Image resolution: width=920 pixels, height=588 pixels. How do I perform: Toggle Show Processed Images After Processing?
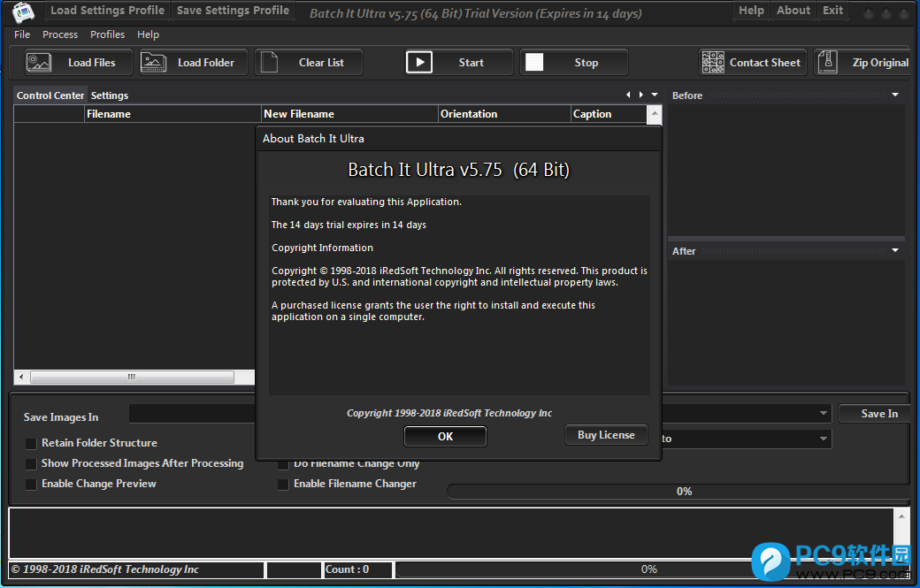click(x=31, y=464)
